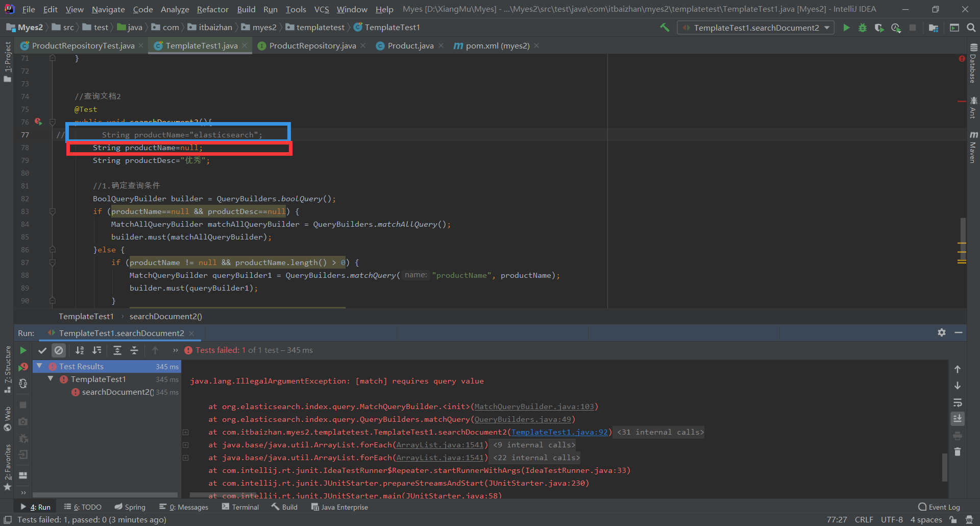The height and width of the screenshot is (526, 980).
Task: Click 4 spaces indent setting
Action: pos(926,520)
